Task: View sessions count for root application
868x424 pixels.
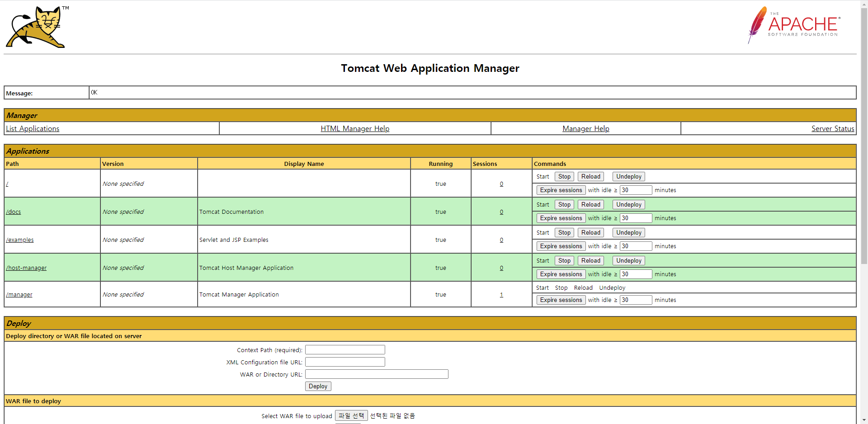Action: 501,184
